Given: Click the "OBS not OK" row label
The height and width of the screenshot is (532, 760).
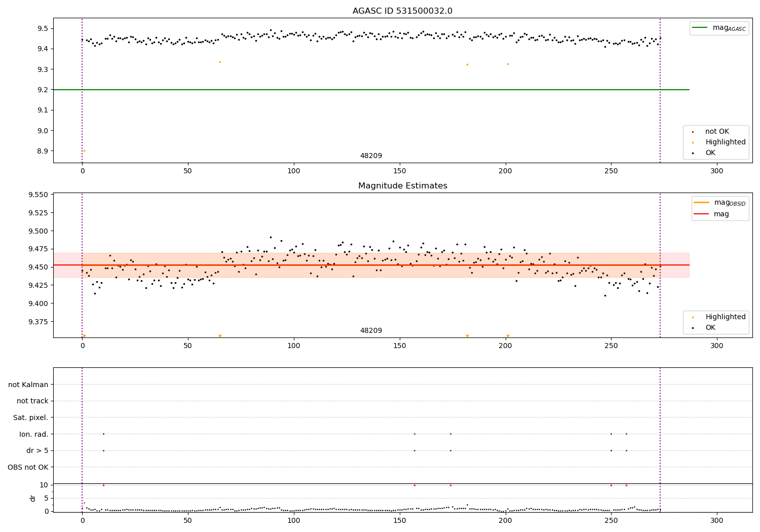Looking at the screenshot, I should click(28, 467).
